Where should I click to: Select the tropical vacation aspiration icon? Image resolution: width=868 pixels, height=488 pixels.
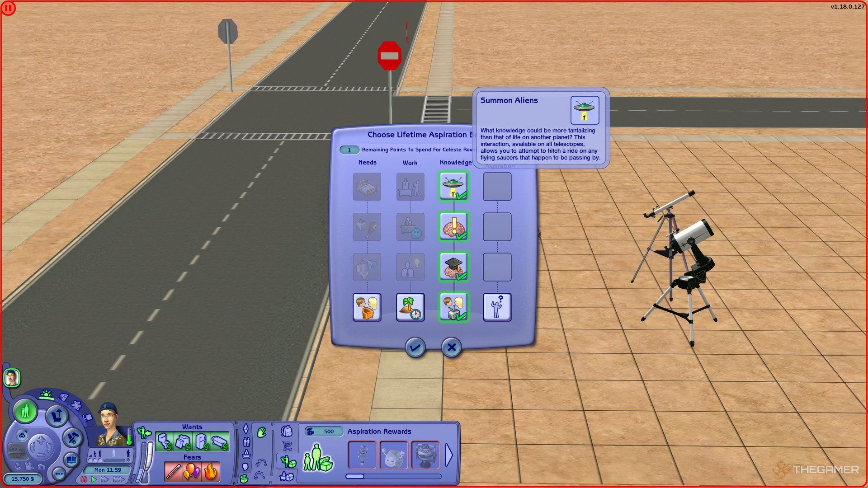[411, 306]
